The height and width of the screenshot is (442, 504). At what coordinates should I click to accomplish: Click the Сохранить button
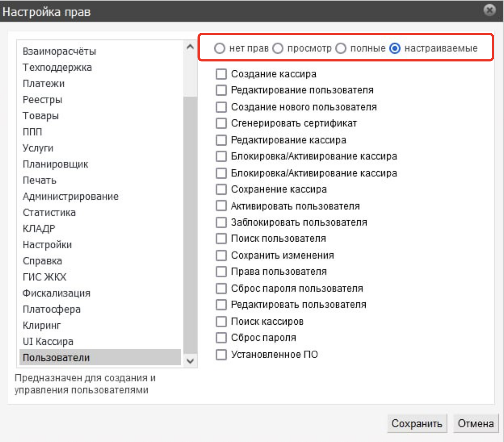417,424
